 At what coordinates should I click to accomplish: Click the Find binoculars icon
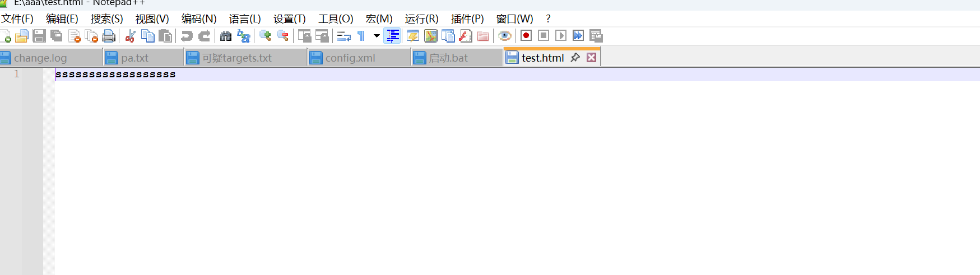(x=226, y=36)
